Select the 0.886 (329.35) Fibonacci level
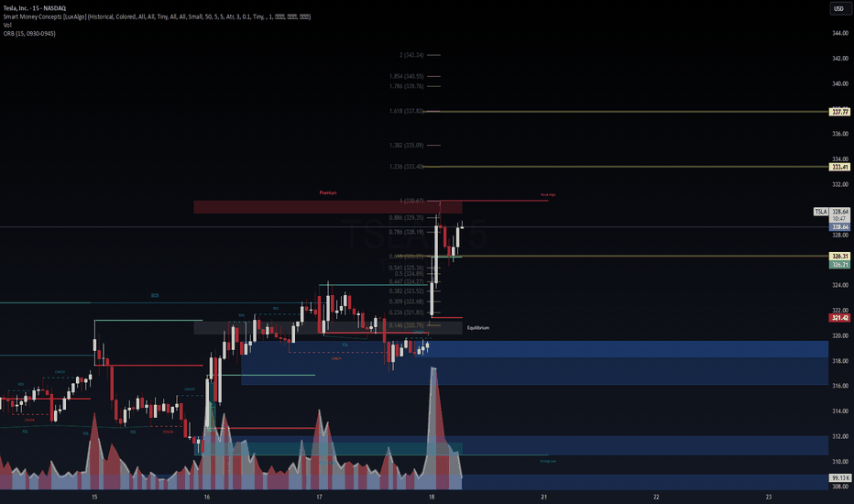 (406, 217)
